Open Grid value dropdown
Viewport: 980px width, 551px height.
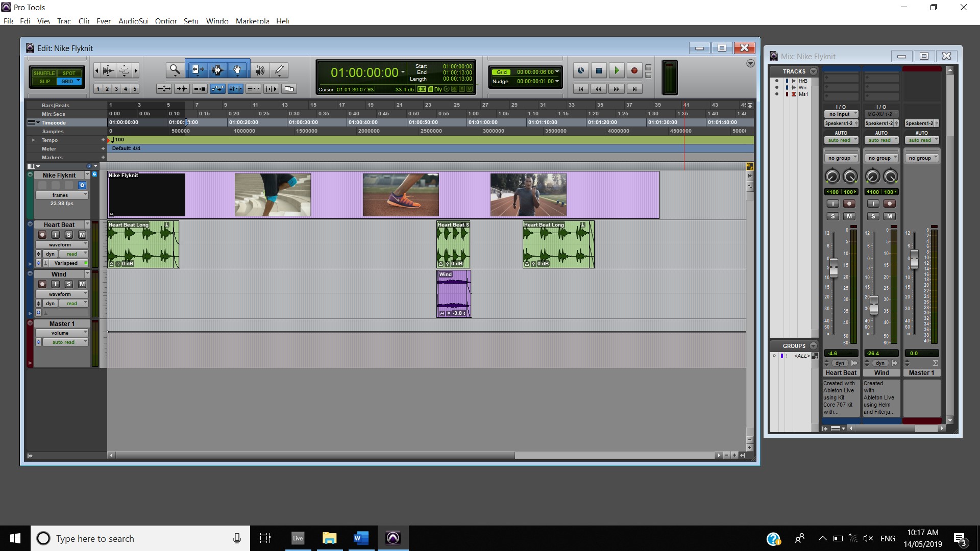point(557,72)
